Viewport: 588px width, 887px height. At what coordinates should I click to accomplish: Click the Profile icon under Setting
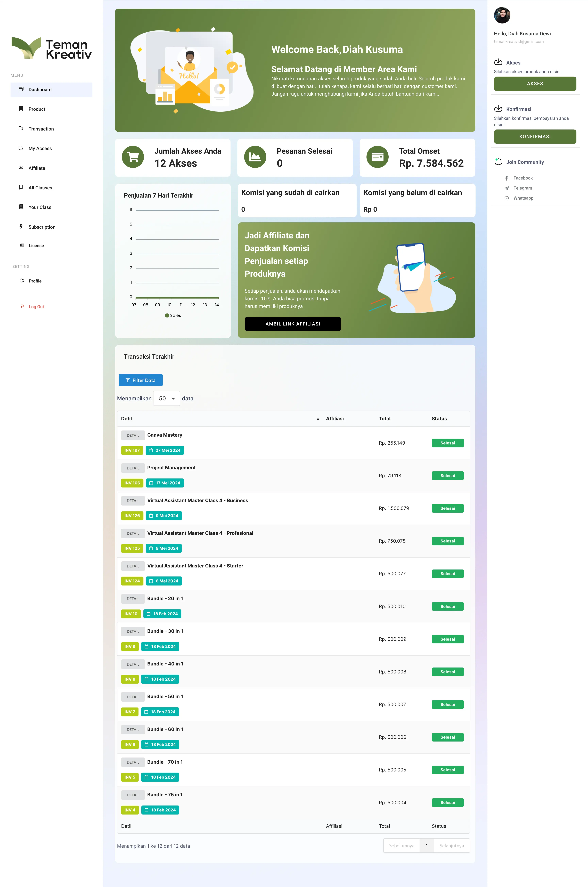coord(22,281)
